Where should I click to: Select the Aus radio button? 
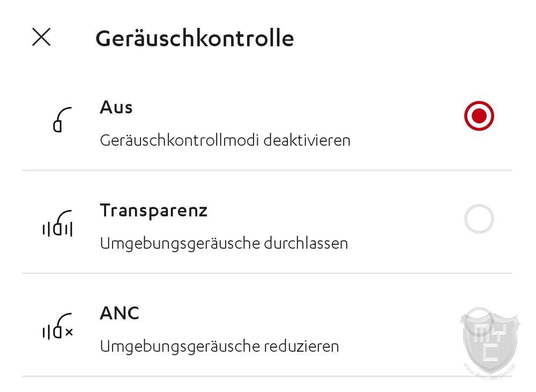pos(479,116)
